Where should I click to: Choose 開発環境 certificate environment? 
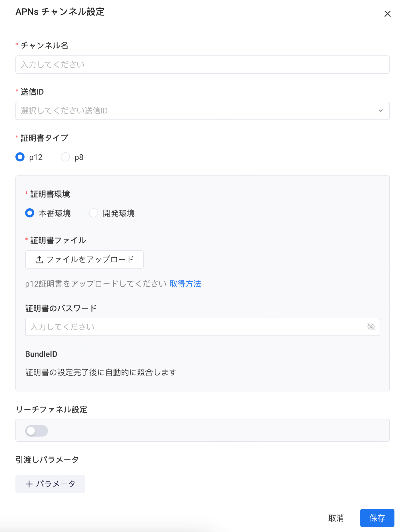(94, 213)
